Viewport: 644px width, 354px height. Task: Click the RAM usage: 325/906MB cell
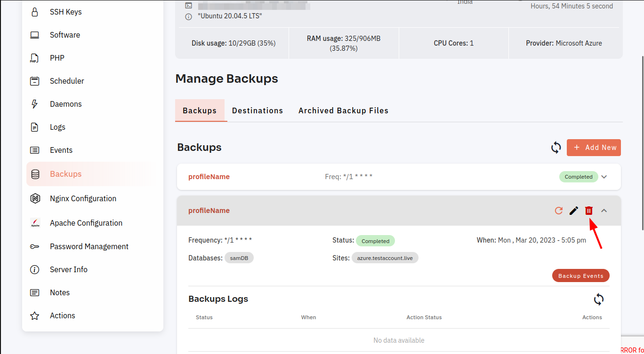pyautogui.click(x=344, y=43)
